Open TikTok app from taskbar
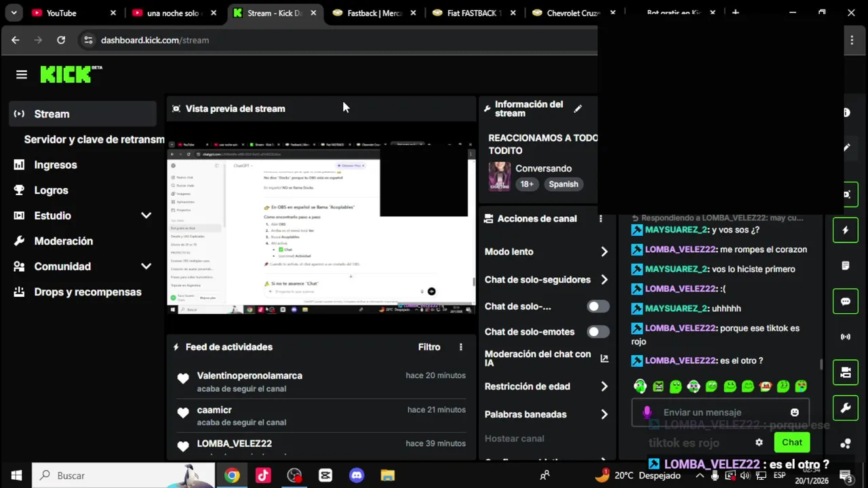Image resolution: width=868 pixels, height=488 pixels. click(x=263, y=476)
